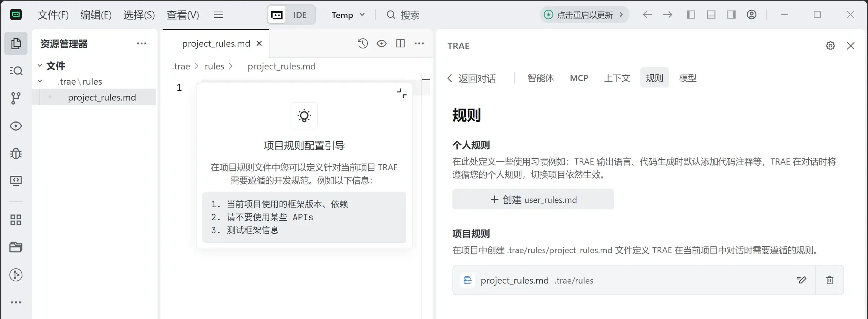Edit project_rules.md with the pencil icon
This screenshot has width=868, height=319.
pyautogui.click(x=802, y=280)
